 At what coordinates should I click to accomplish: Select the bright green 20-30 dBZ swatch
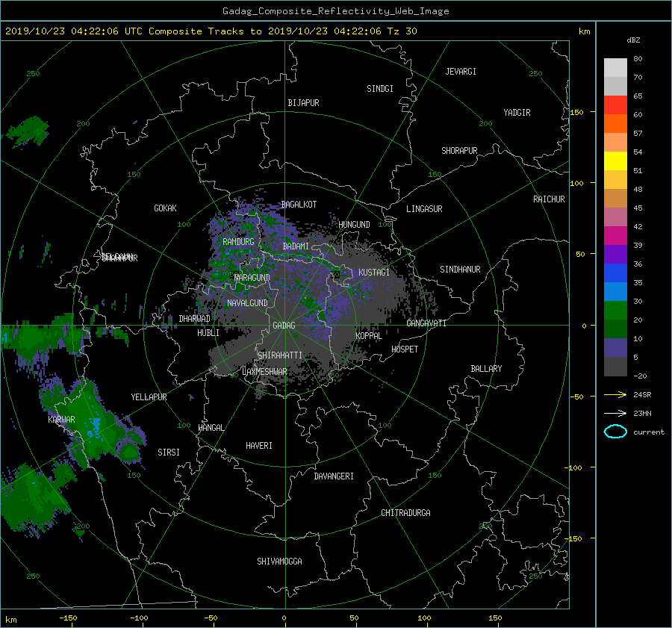pyautogui.click(x=615, y=310)
